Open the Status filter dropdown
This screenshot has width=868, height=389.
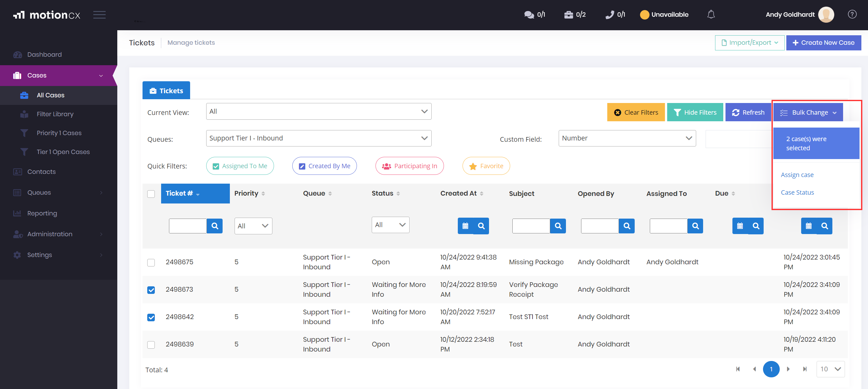tap(390, 225)
